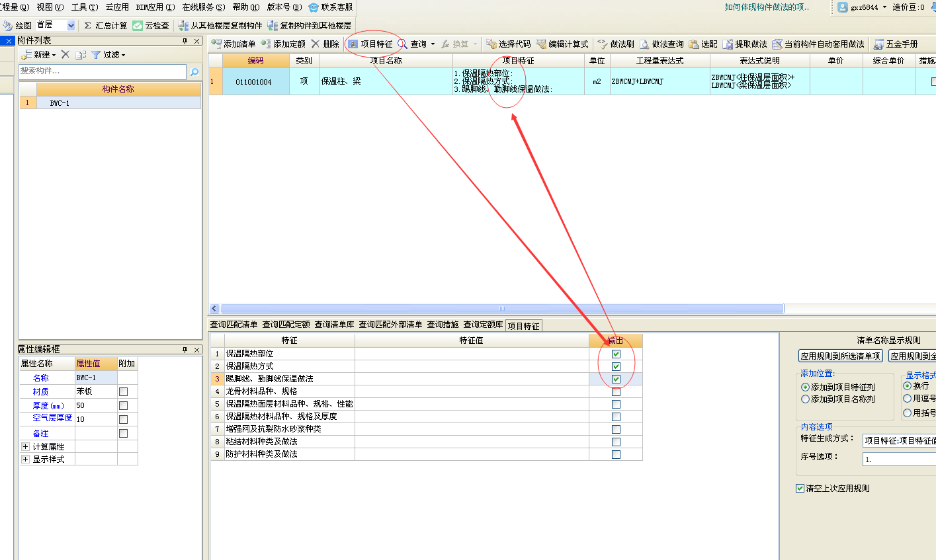Click 当前构件自动套用做法 icon
This screenshot has width=936, height=560.
(x=777, y=44)
